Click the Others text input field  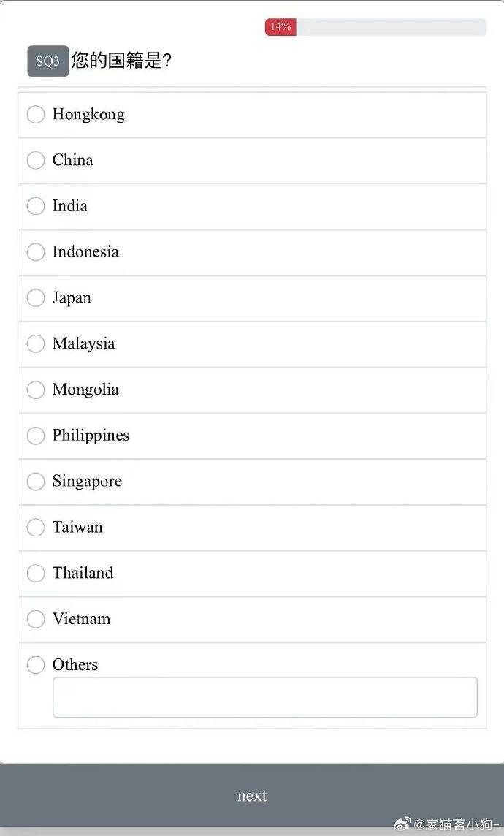click(x=264, y=697)
